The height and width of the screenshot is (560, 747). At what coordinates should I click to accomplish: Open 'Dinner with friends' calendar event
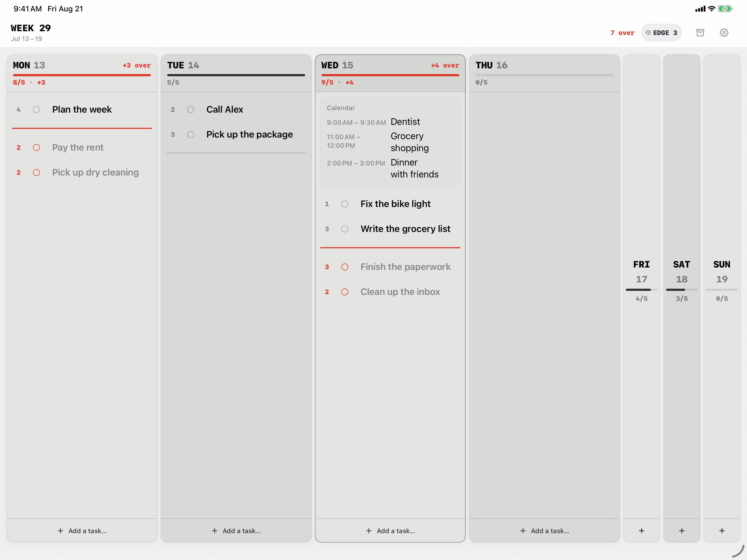[390, 168]
